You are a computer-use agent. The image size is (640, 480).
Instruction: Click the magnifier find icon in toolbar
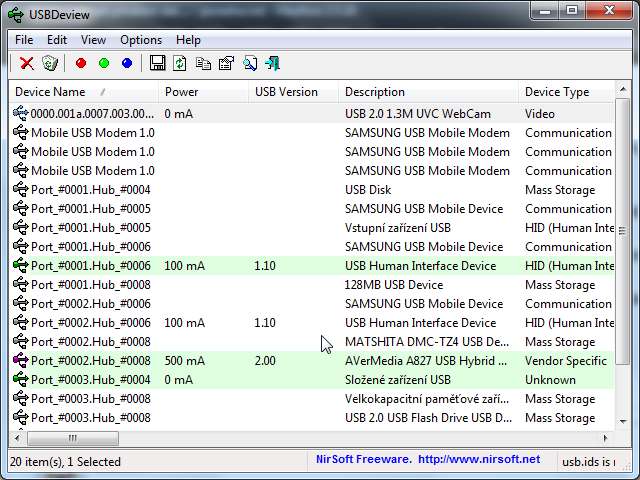click(x=250, y=63)
